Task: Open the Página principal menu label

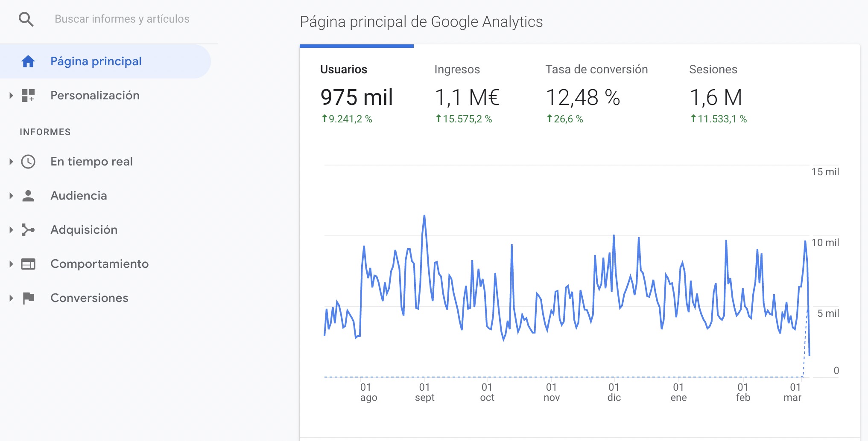Action: (96, 61)
